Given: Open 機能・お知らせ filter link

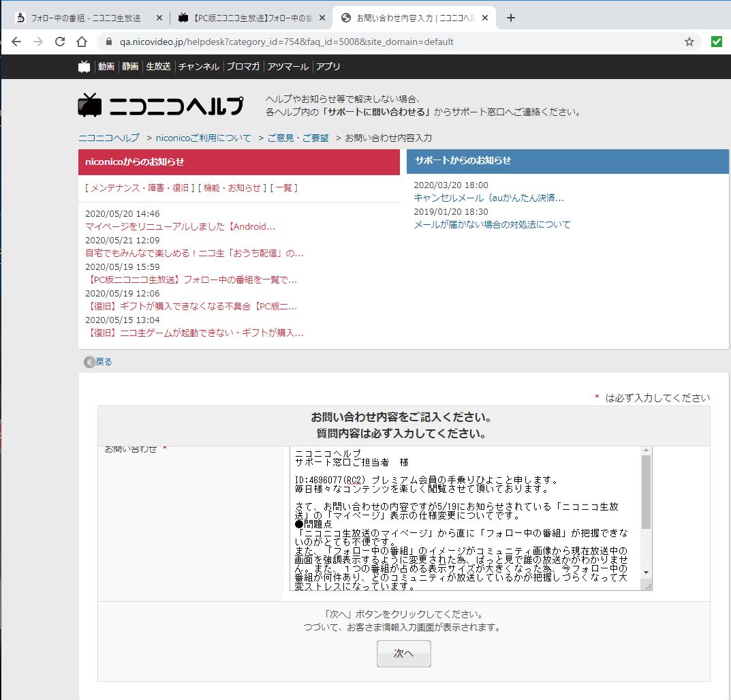Looking at the screenshot, I should pyautogui.click(x=232, y=188).
